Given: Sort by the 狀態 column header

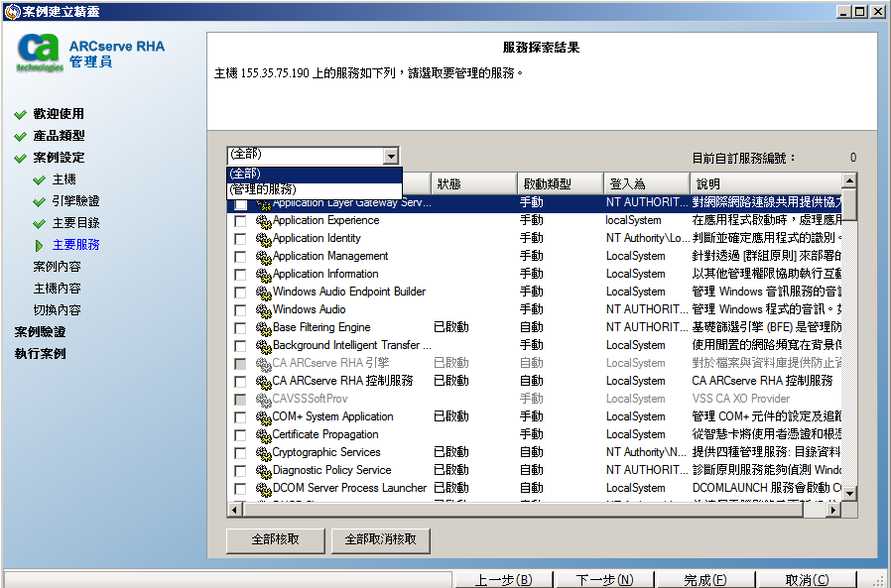Looking at the screenshot, I should [x=474, y=184].
